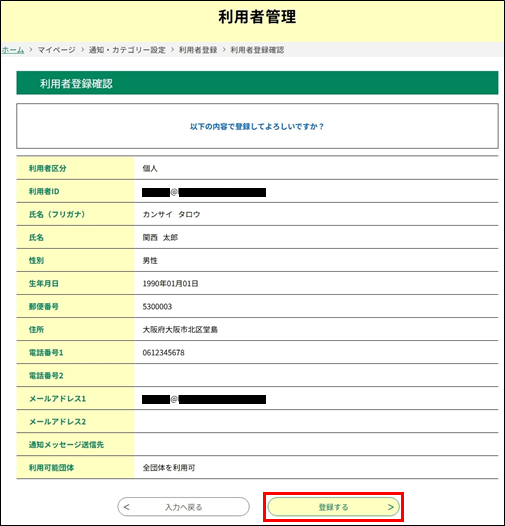The width and height of the screenshot is (505, 526).
Task: Go back with 入力へ戻る button
Action: pos(184,507)
